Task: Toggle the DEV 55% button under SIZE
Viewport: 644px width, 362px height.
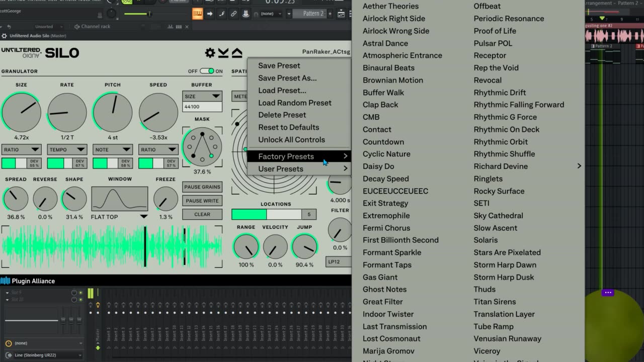Action: [34, 163]
